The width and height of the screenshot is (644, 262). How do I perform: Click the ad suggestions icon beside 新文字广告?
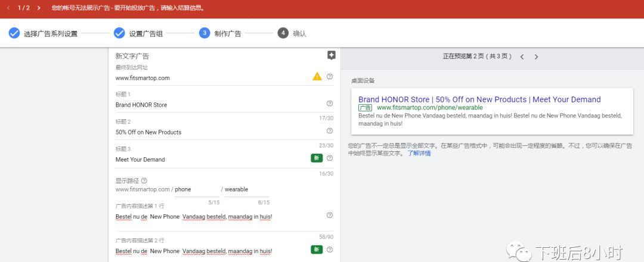pos(332,55)
